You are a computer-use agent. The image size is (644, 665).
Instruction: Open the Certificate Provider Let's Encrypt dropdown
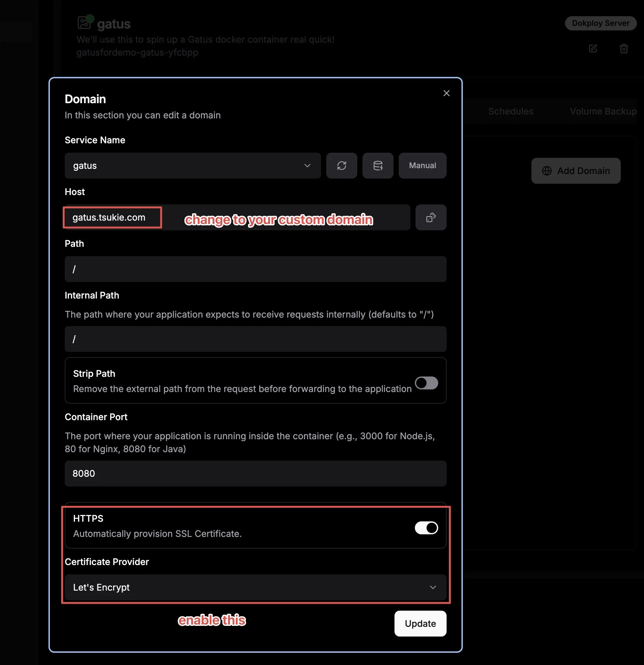pos(255,587)
